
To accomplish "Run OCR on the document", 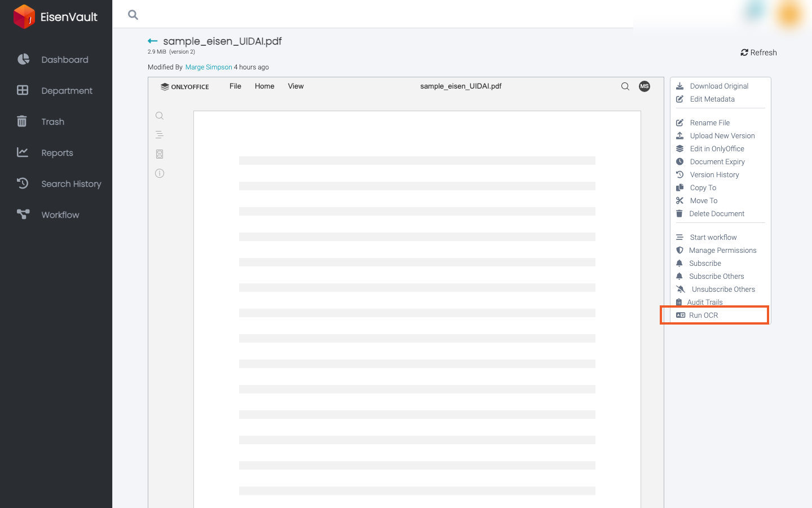I will 704,316.
